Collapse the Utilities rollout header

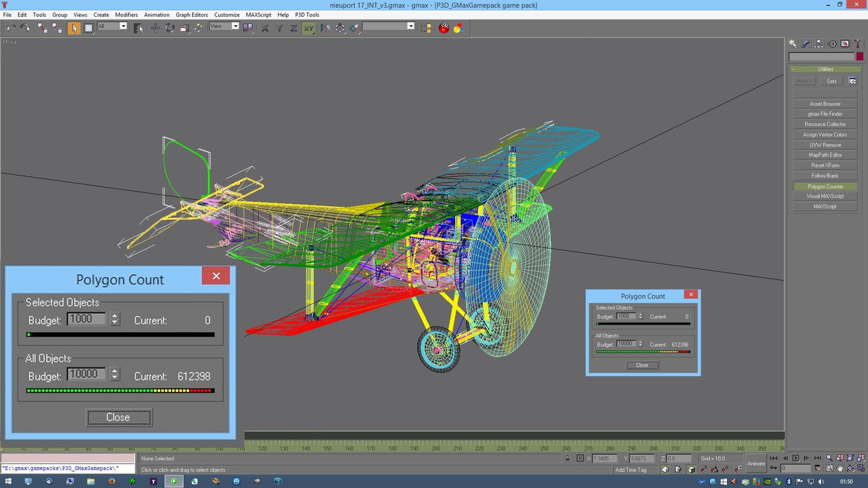[825, 69]
